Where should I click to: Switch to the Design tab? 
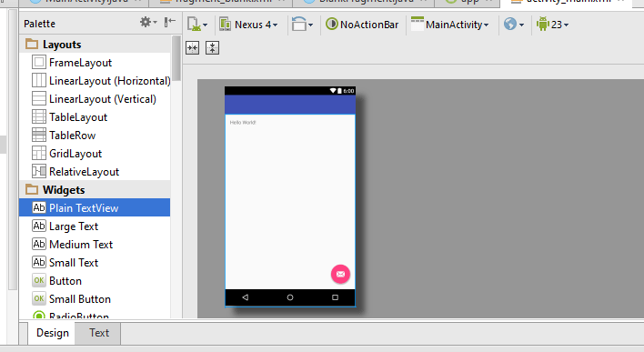point(53,333)
